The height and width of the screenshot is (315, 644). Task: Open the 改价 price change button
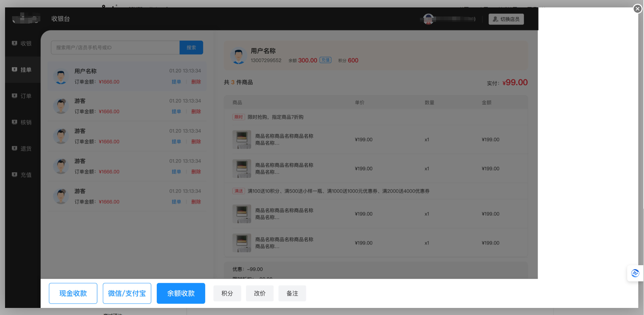click(x=259, y=293)
